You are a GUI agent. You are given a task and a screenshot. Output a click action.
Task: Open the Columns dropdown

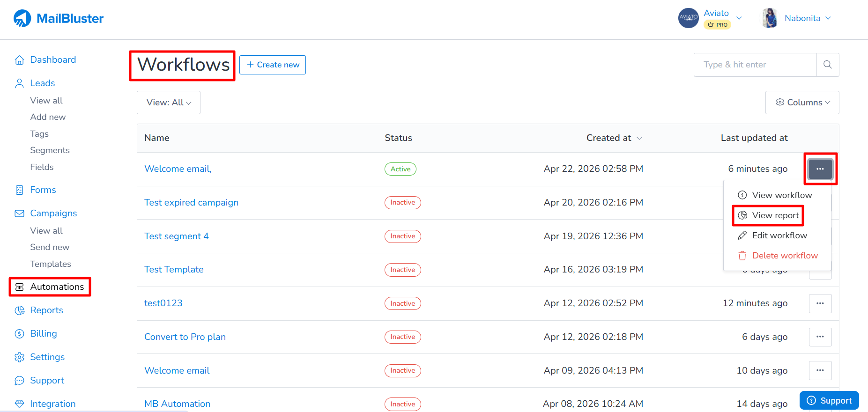click(802, 103)
